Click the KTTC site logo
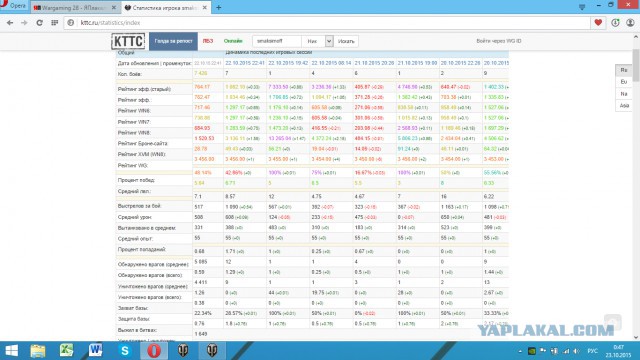This screenshot has width=640, height=360. [128, 41]
